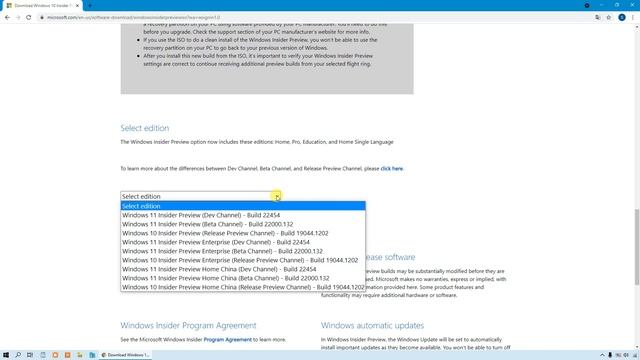The image size is (640, 360).
Task: Choose Windows 11 Insider Preview Home China (Beta Channel)
Action: tap(243, 278)
